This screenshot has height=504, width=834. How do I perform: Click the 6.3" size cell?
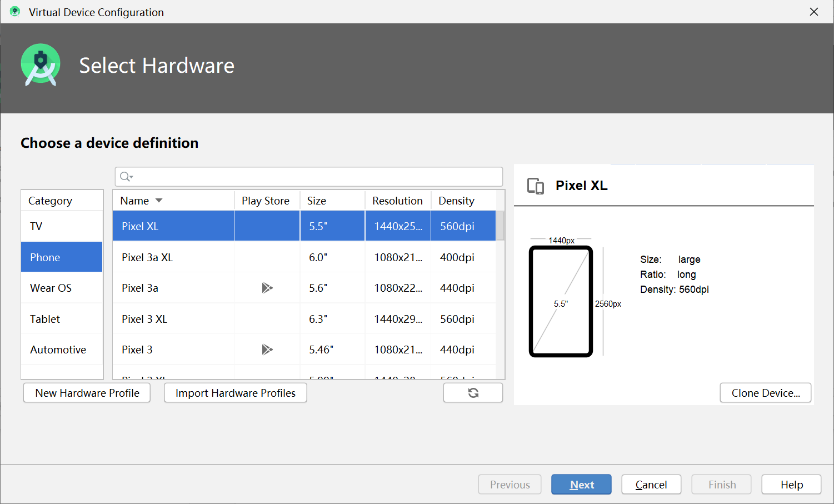tap(332, 319)
